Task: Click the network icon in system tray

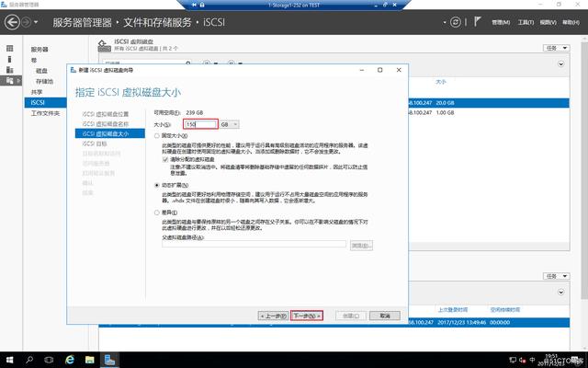Action: [513, 360]
